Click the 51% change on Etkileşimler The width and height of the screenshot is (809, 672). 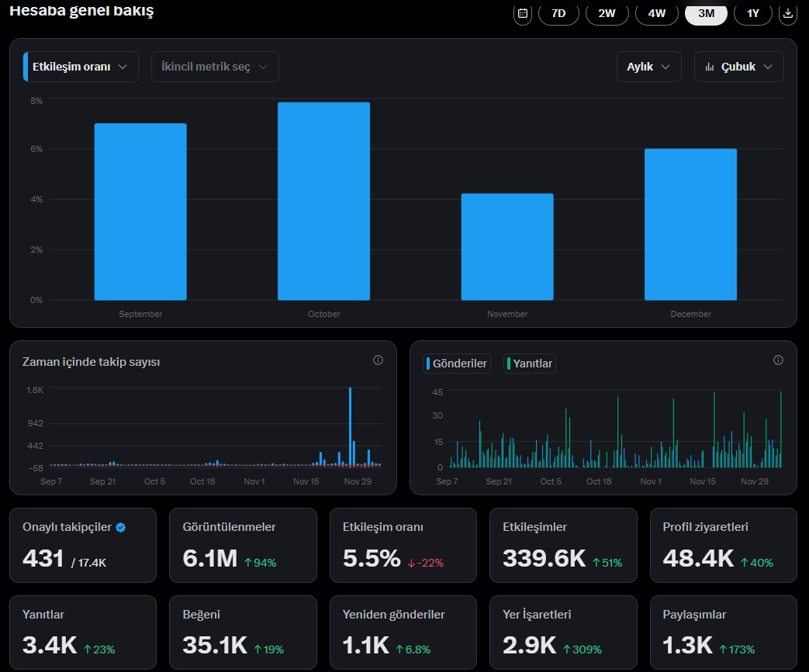607,563
